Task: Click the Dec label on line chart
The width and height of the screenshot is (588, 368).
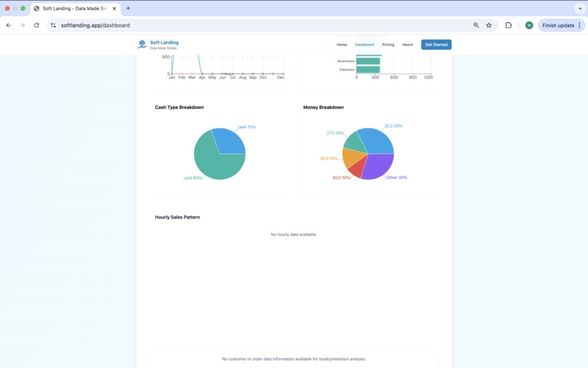Action: 281,77
